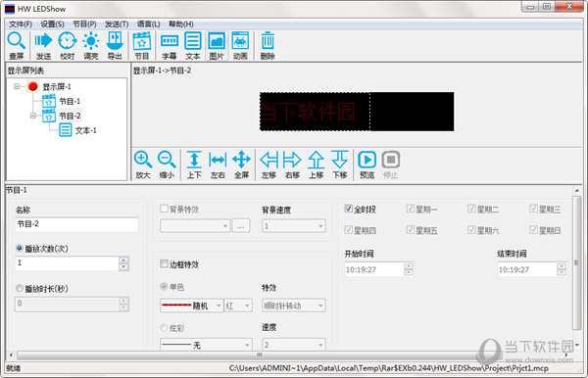Stretch vertically with the 上下 icon
The width and height of the screenshot is (588, 378).
[x=194, y=165]
